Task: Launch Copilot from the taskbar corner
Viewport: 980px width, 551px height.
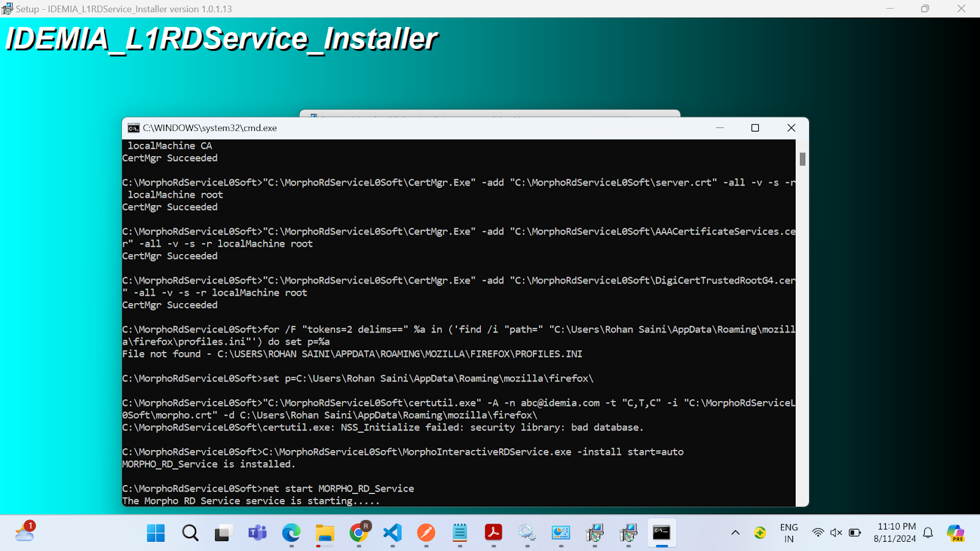Action: click(956, 533)
